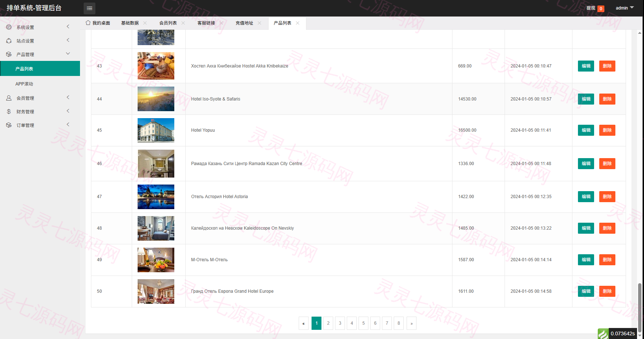644x339 pixels.
Task: Expand the 财务管理 menu chevron
Action: pos(68,111)
